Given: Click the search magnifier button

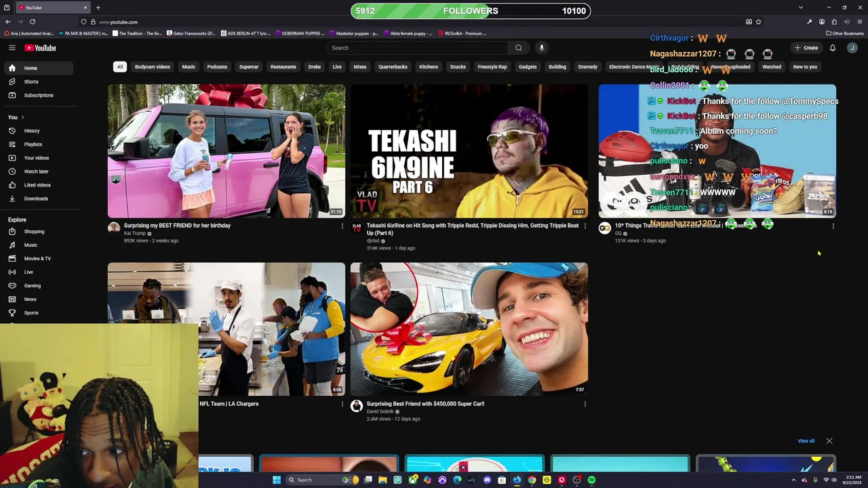Looking at the screenshot, I should [x=519, y=47].
